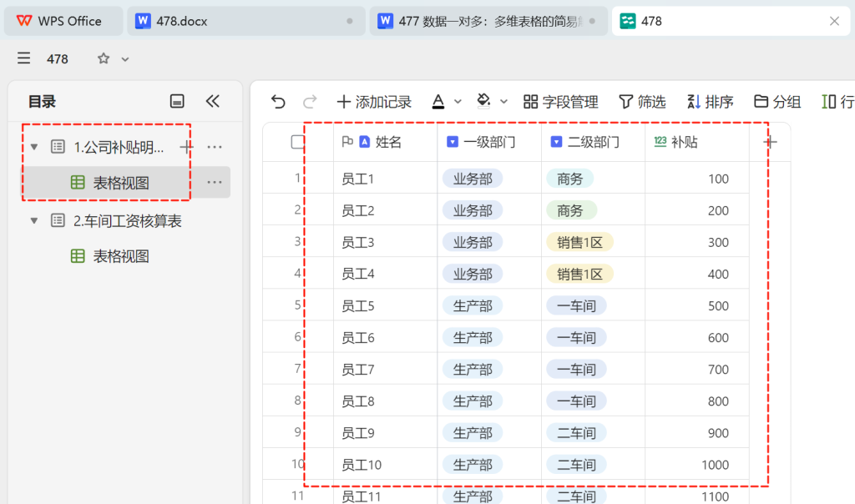Apply the fill color bucket tool
The image size is (855, 504).
(483, 101)
